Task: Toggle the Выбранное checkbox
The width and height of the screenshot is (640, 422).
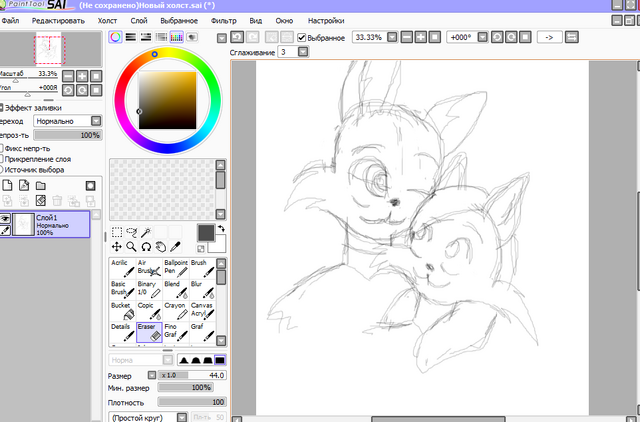Action: click(302, 38)
